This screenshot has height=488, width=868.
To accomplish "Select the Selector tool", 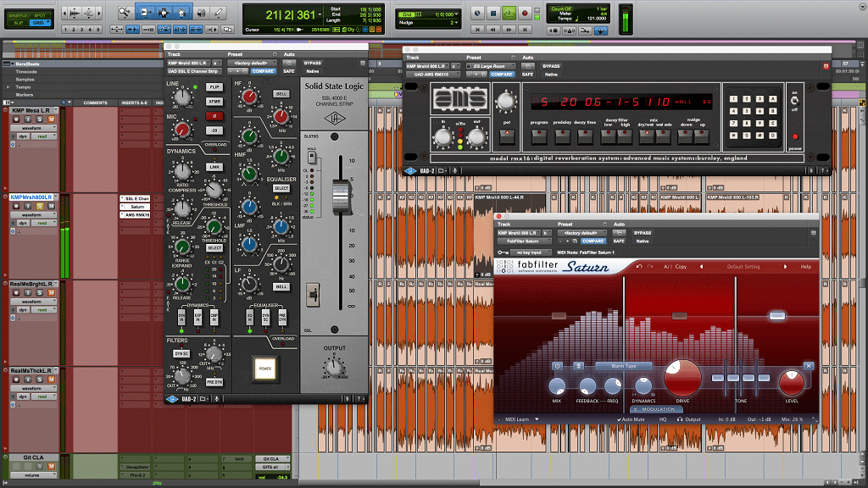I will [x=164, y=12].
